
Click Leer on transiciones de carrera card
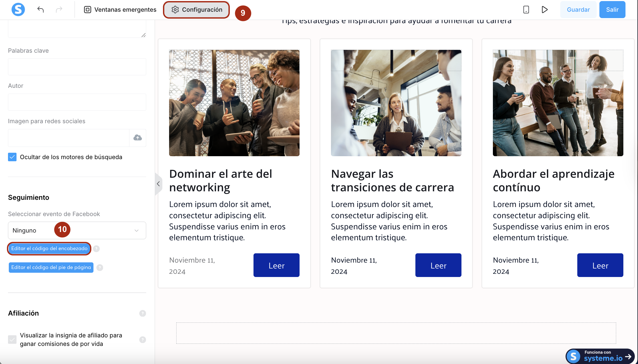point(438,265)
